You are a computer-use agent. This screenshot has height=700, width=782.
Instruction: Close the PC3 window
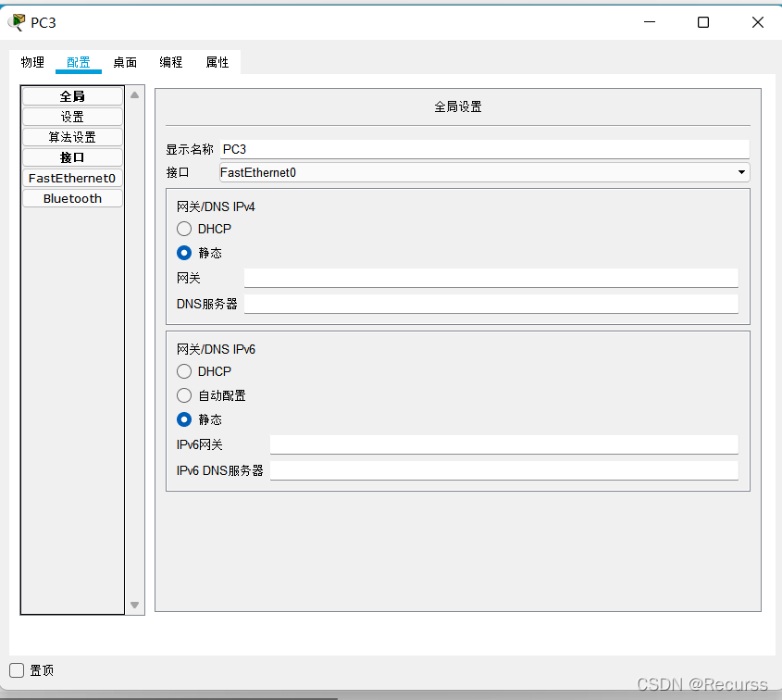758,22
